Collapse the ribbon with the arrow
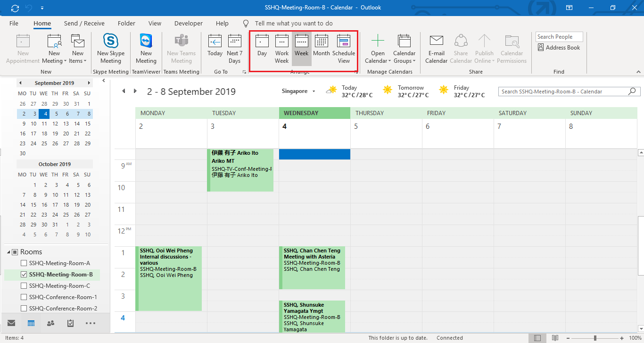 638,72
